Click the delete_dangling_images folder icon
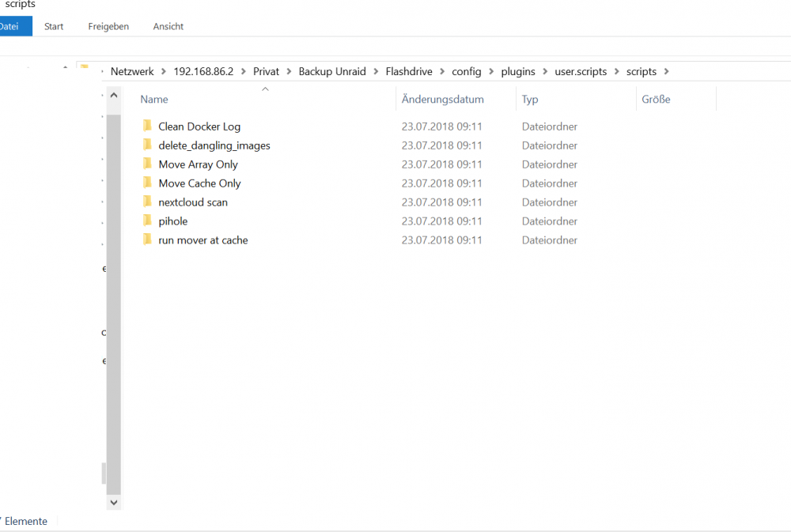This screenshot has width=791, height=532. pos(147,145)
